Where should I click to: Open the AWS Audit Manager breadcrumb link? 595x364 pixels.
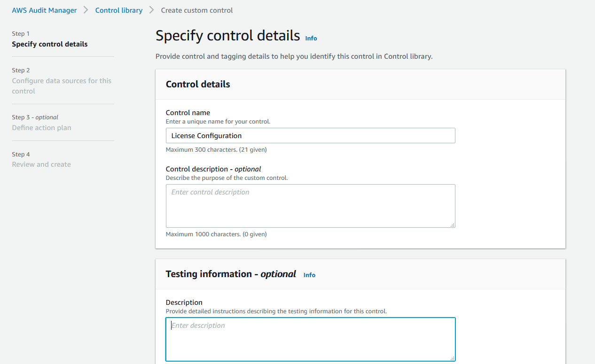click(44, 10)
